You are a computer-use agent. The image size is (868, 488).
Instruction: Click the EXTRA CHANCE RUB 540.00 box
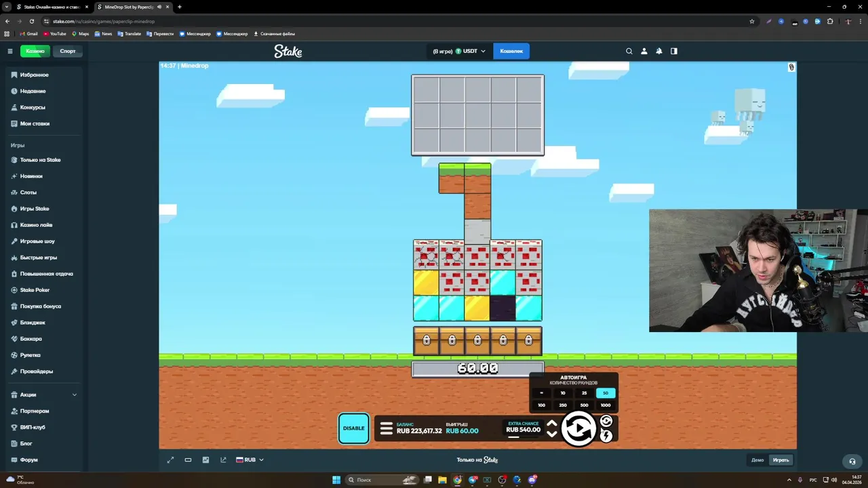pos(524,427)
